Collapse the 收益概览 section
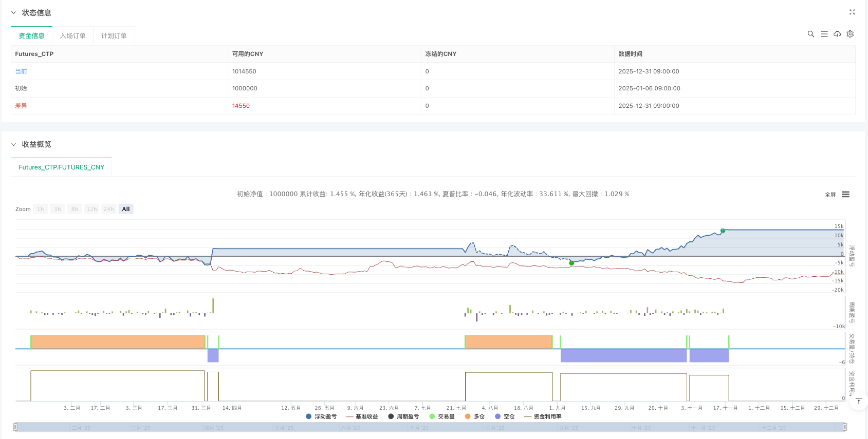Viewport: 868px width, 439px height. [13, 144]
